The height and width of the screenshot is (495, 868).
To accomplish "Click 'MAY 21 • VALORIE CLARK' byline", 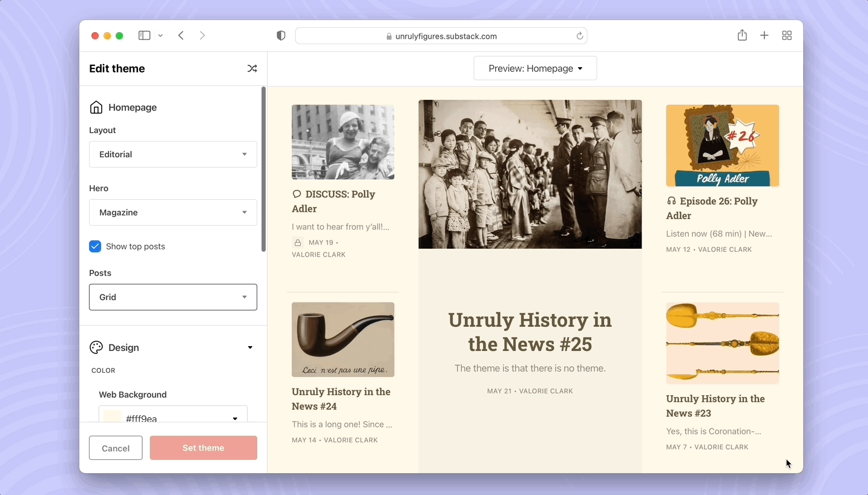I will click(530, 391).
